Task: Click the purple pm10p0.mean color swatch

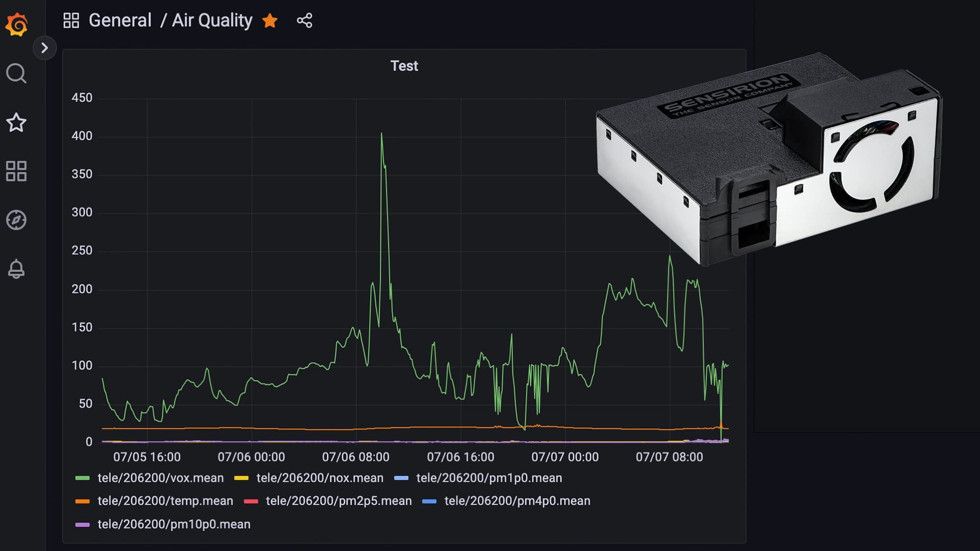Action: click(82, 524)
